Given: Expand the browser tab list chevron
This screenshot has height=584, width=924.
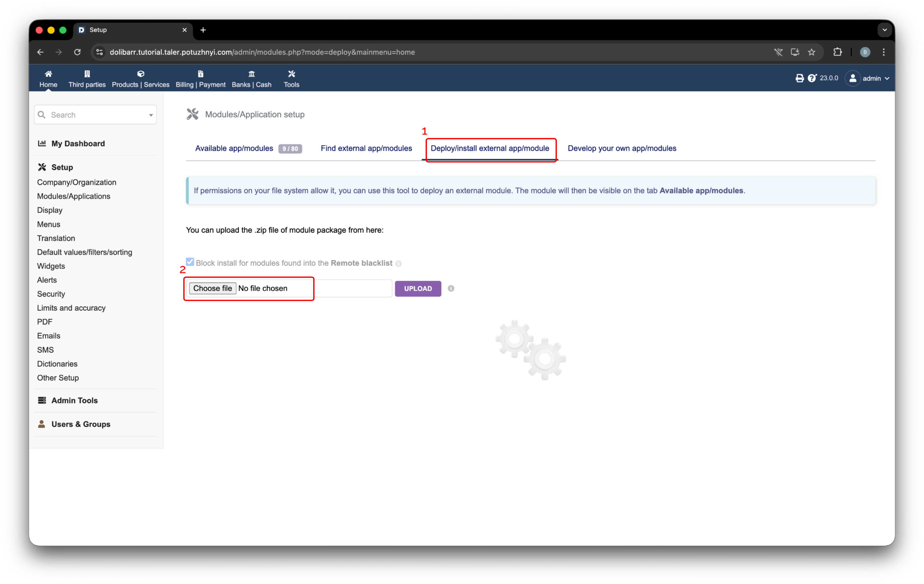Looking at the screenshot, I should tap(885, 30).
